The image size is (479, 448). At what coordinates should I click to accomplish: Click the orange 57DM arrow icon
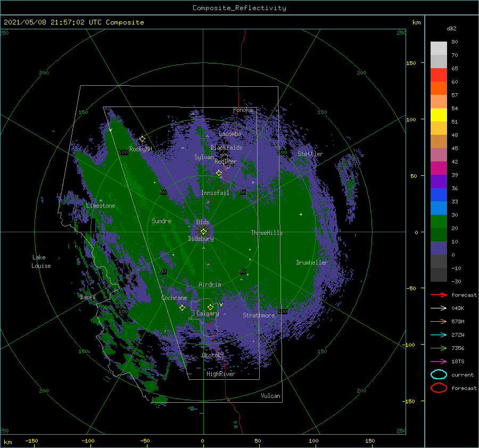pyautogui.click(x=439, y=321)
